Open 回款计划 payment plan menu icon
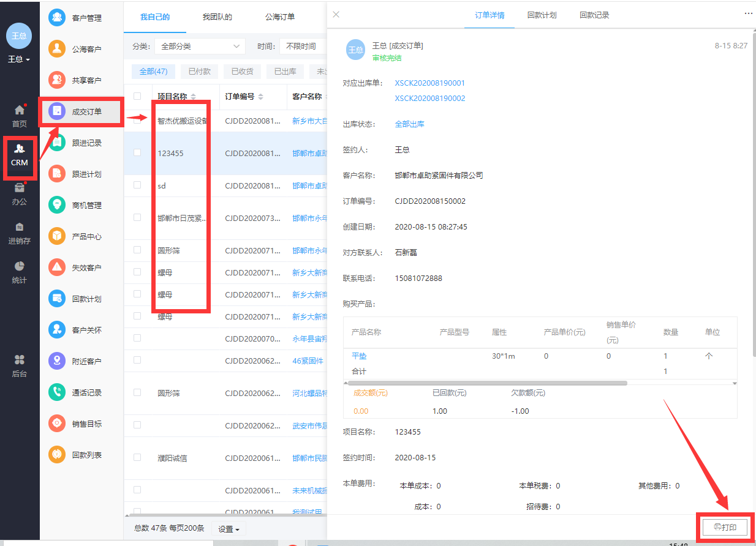Viewport: 756px width, 546px height. (x=57, y=299)
